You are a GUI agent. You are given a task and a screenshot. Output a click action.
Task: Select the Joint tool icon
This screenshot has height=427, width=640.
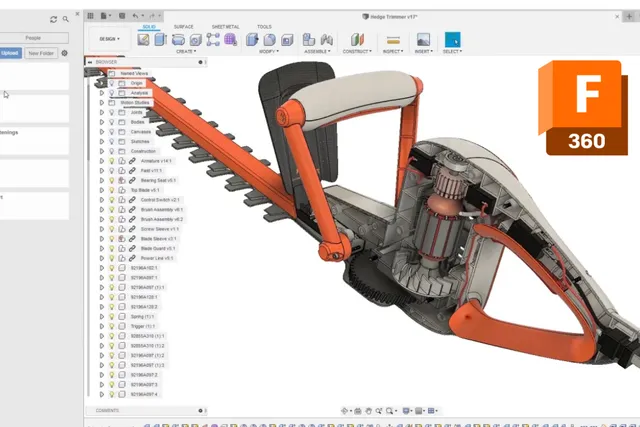click(x=327, y=40)
